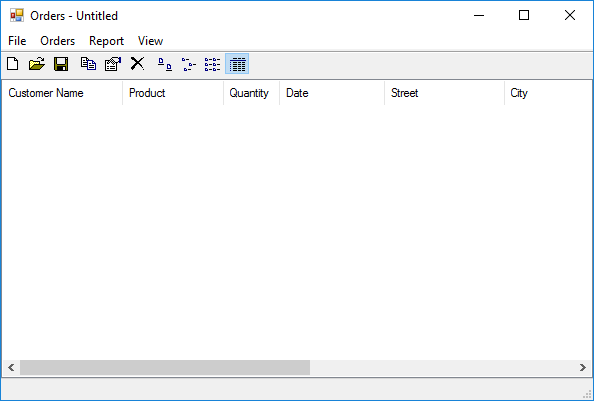This screenshot has width=594, height=401.
Task: Sort by City column header
Action: (548, 93)
